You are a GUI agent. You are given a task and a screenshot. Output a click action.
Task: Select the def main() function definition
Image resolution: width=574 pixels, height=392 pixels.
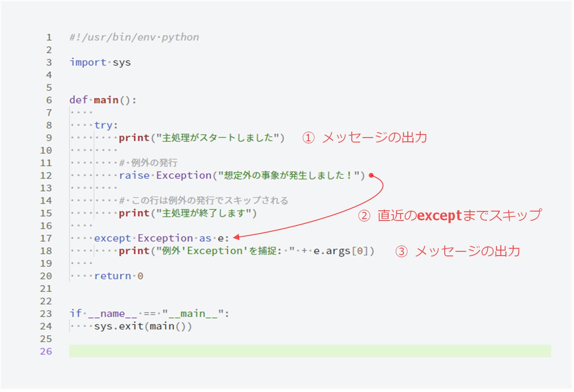point(103,100)
